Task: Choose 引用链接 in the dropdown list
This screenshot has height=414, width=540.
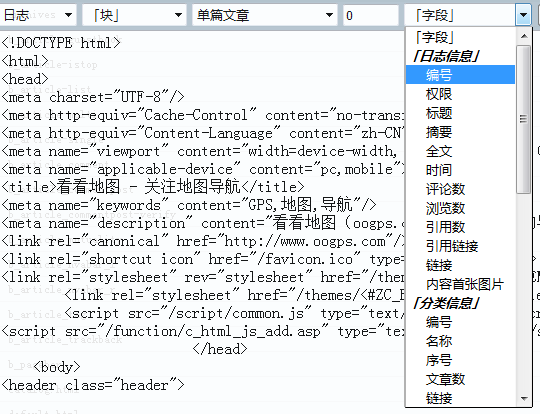Action: (x=460, y=246)
